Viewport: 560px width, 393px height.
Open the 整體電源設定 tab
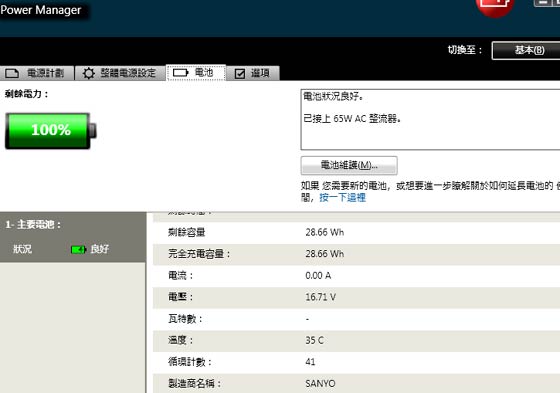click(x=120, y=73)
